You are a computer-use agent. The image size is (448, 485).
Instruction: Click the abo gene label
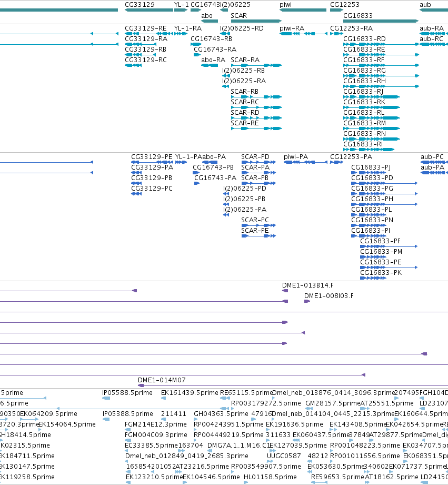206,15
